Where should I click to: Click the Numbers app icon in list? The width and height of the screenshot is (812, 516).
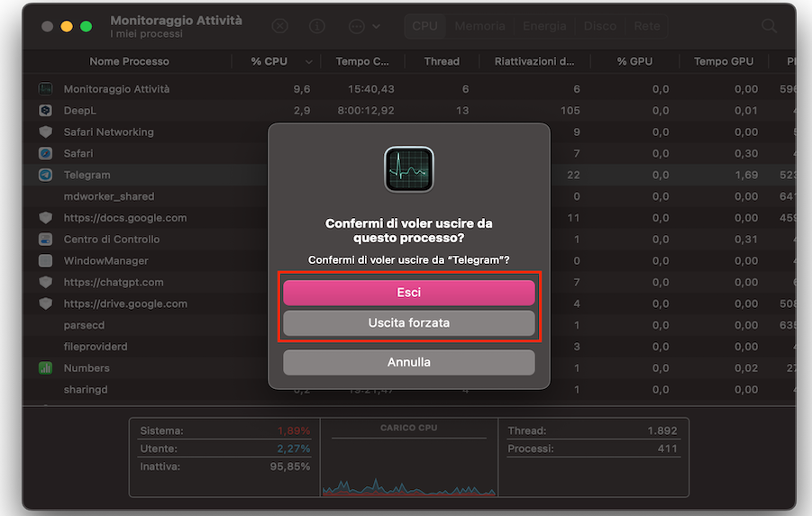pos(45,368)
